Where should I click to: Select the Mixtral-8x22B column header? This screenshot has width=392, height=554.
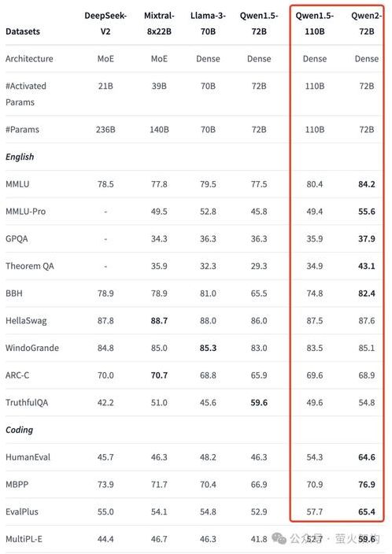pyautogui.click(x=159, y=24)
